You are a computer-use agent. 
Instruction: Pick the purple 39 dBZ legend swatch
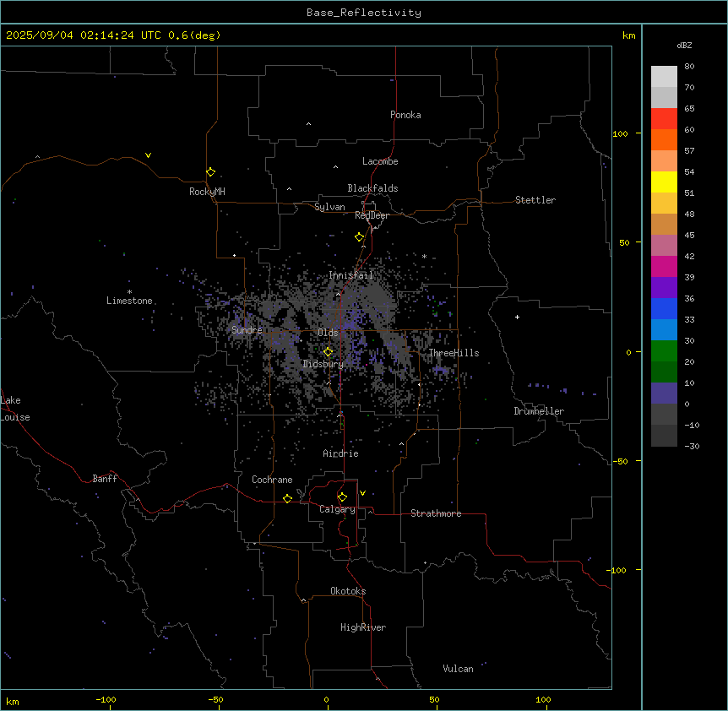pyautogui.click(x=664, y=287)
